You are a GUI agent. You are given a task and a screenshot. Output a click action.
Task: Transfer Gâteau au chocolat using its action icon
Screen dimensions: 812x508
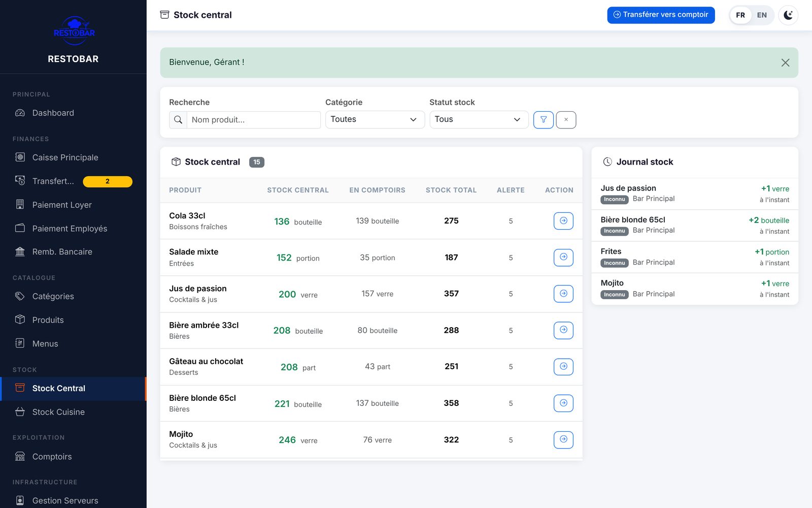pos(563,367)
